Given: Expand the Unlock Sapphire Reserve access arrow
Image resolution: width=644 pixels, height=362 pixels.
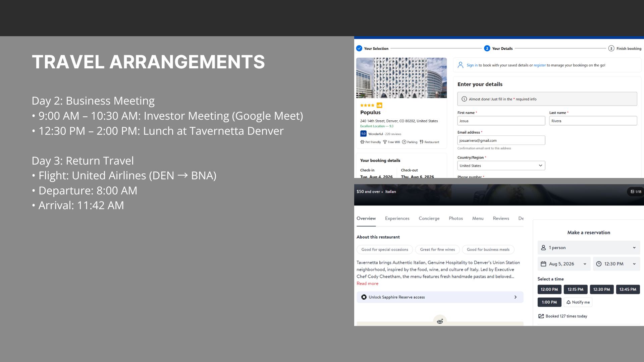Looking at the screenshot, I should pyautogui.click(x=516, y=297).
